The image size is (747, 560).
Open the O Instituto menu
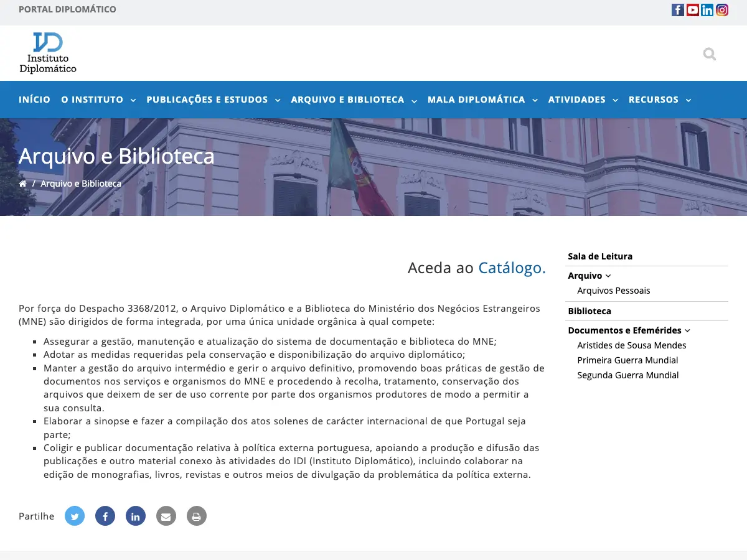pyautogui.click(x=92, y=100)
